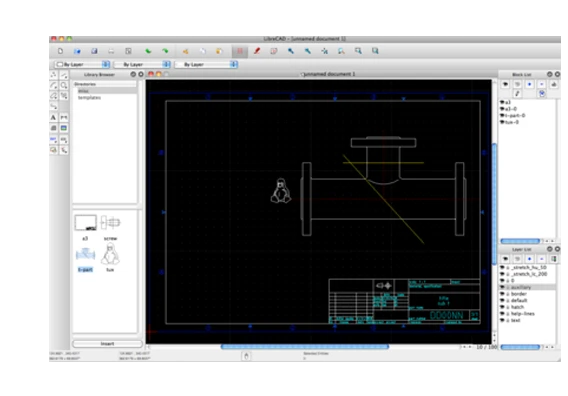
Task: Hide all layers in Layer List
Action: (x=517, y=259)
